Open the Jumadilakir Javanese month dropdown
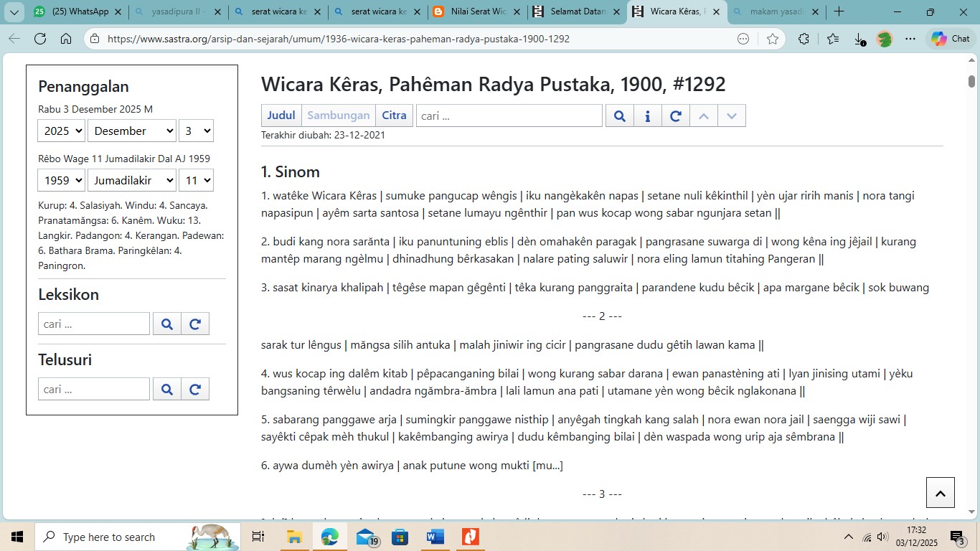 pyautogui.click(x=132, y=180)
